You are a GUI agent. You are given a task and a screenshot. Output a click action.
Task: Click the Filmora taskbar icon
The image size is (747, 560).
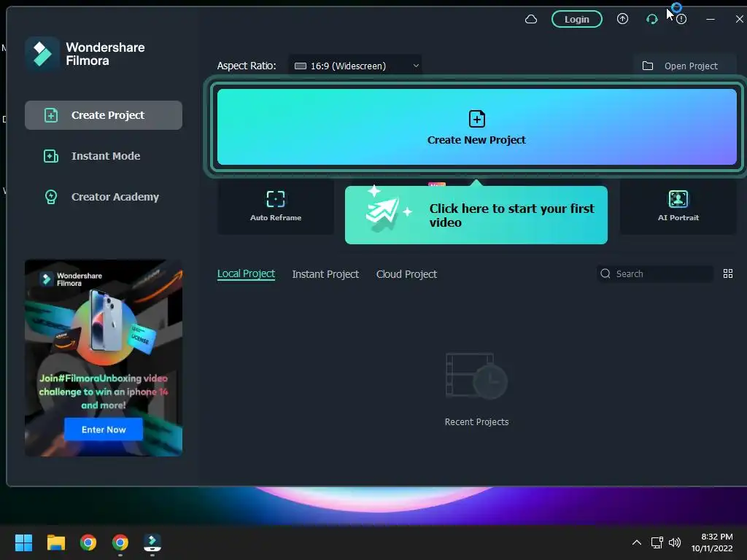tap(152, 542)
